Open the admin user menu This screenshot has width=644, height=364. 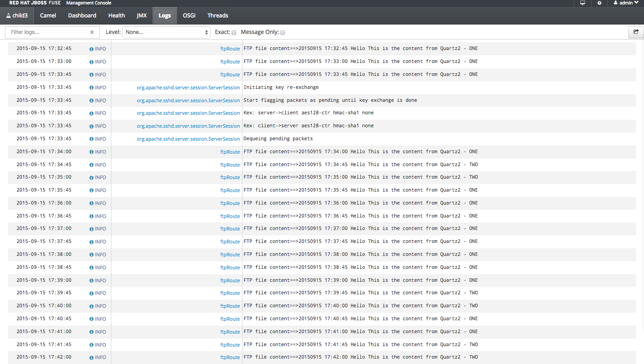626,3
